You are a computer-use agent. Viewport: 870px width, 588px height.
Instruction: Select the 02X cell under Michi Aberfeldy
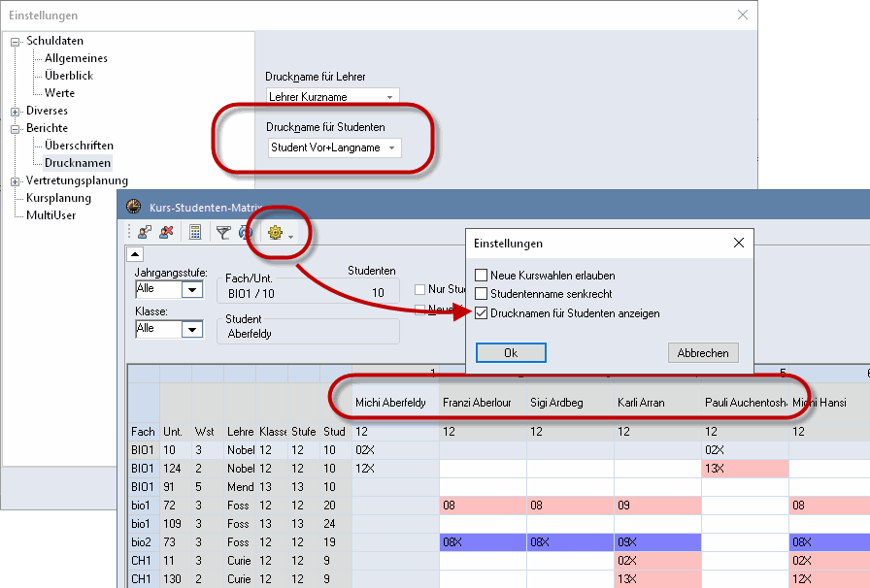tap(395, 450)
